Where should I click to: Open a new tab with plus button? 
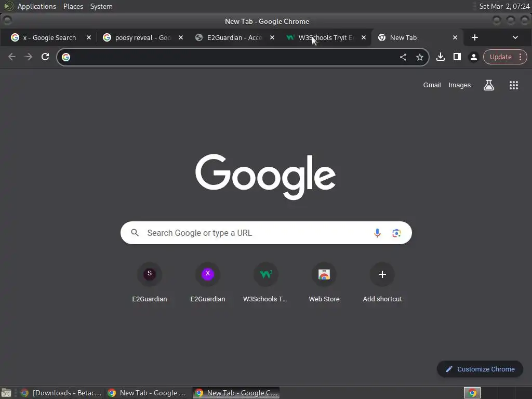[475, 37]
